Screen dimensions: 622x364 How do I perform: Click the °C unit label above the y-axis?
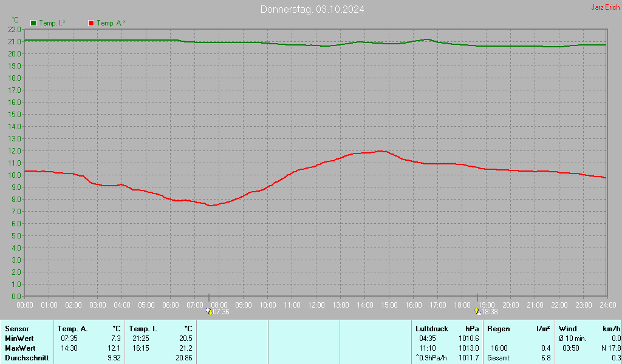tap(15, 20)
